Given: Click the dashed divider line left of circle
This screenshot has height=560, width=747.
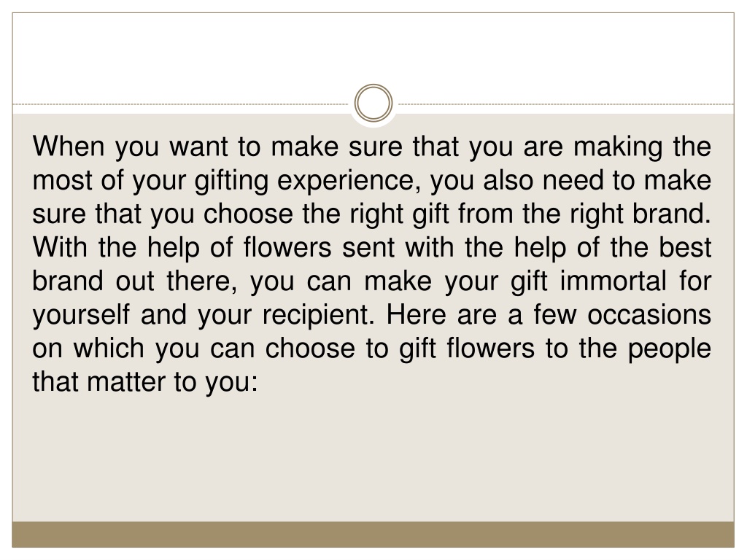Looking at the screenshot, I should [x=181, y=104].
